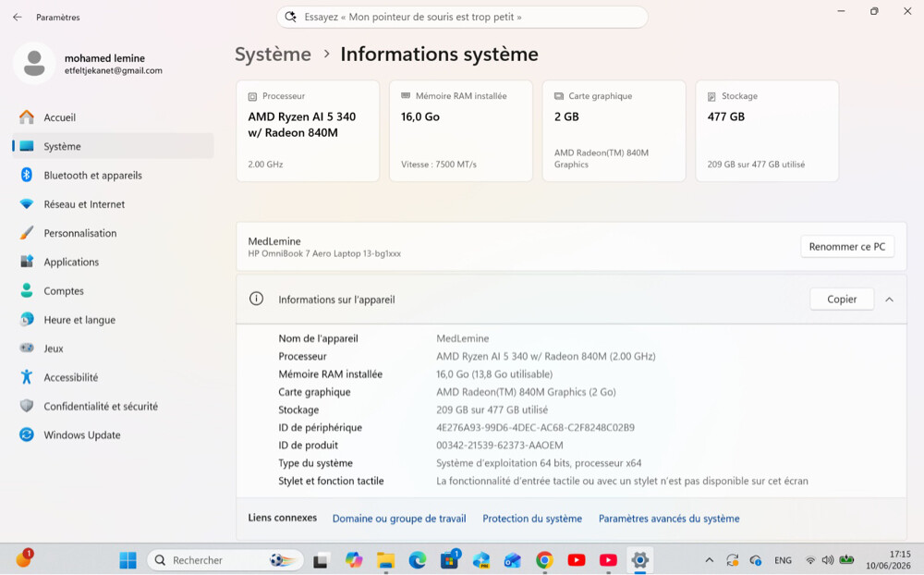Click the Settings search field
This screenshot has height=575, width=924.
point(462,18)
